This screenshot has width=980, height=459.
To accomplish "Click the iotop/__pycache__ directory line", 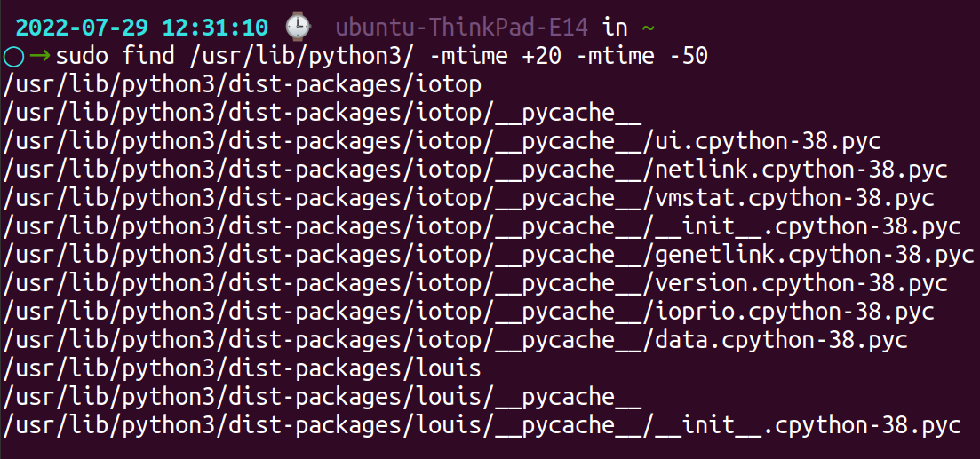I will click(323, 114).
